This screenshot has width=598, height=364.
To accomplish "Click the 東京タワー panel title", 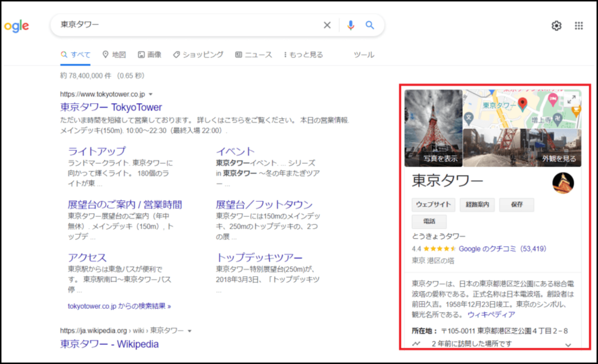I will click(448, 180).
